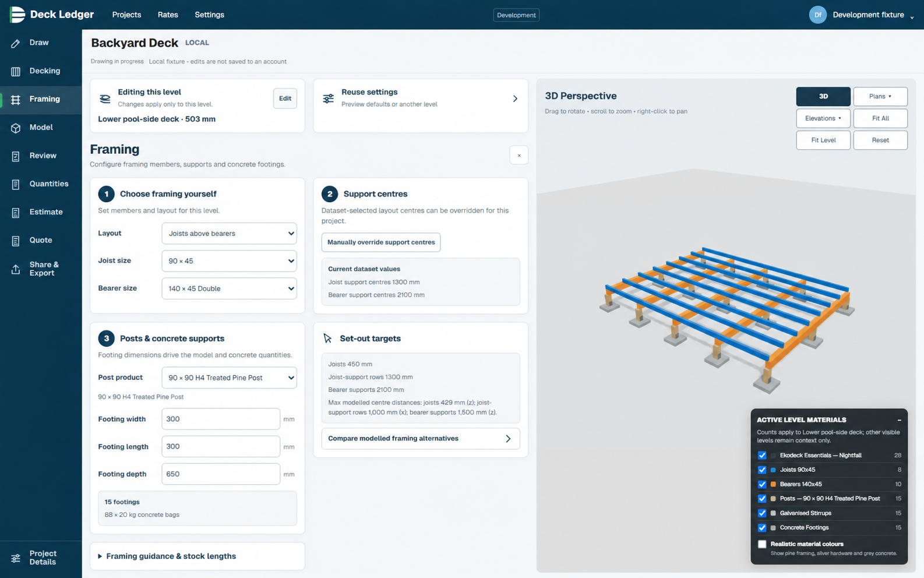The height and width of the screenshot is (578, 924).
Task: Open the Projects menu
Action: click(x=126, y=15)
